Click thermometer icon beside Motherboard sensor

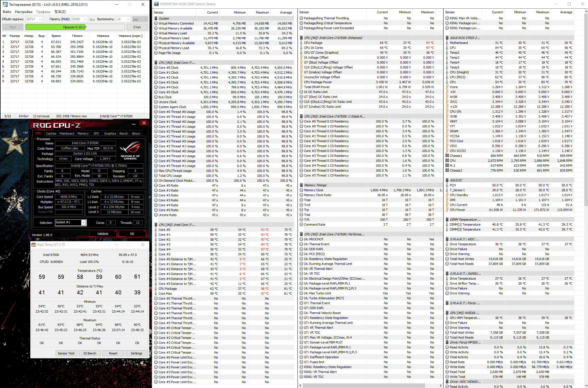point(447,43)
